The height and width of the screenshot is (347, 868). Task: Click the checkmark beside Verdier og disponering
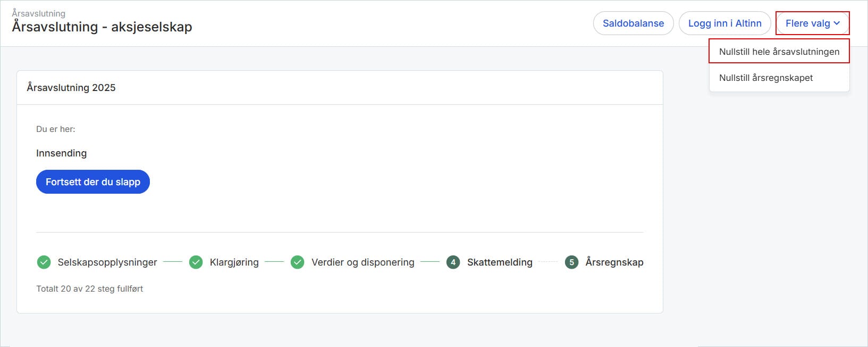pyautogui.click(x=298, y=262)
